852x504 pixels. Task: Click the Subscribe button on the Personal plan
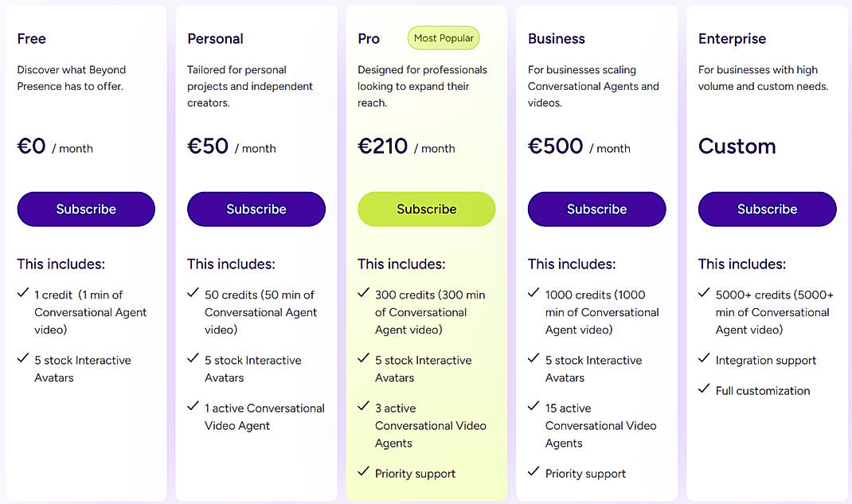(x=256, y=209)
